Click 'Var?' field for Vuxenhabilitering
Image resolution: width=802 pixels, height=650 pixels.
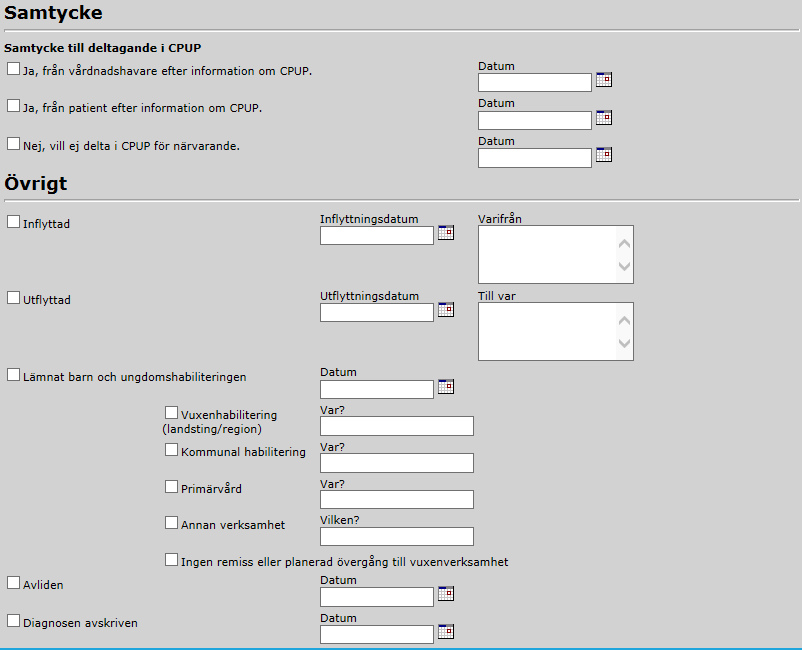[x=397, y=426]
